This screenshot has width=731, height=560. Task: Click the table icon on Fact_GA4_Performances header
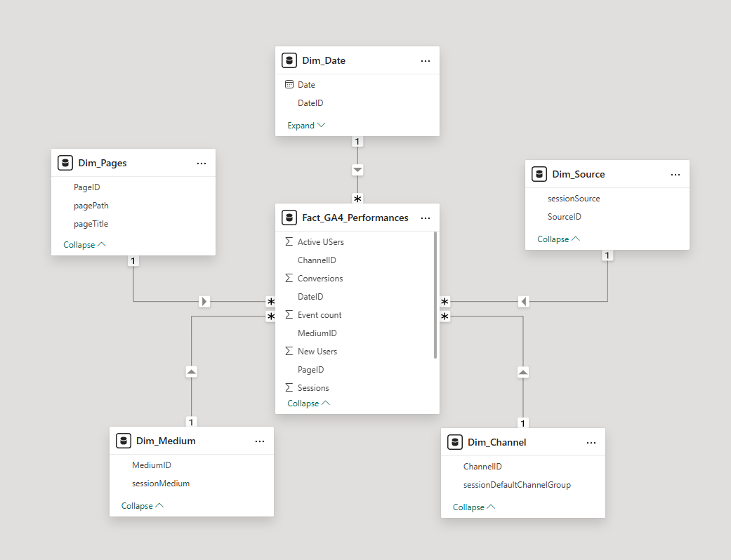click(x=289, y=218)
